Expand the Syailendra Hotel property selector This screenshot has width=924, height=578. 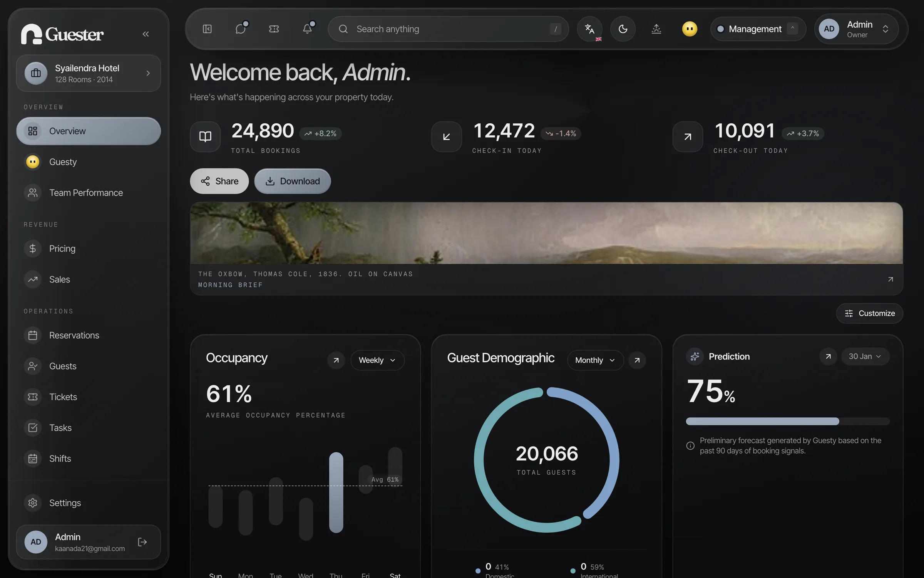89,73
